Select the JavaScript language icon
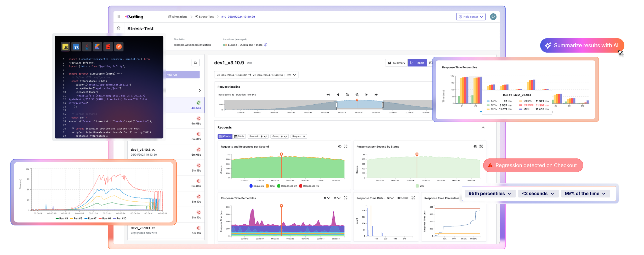The image size is (644, 255). coord(65,47)
